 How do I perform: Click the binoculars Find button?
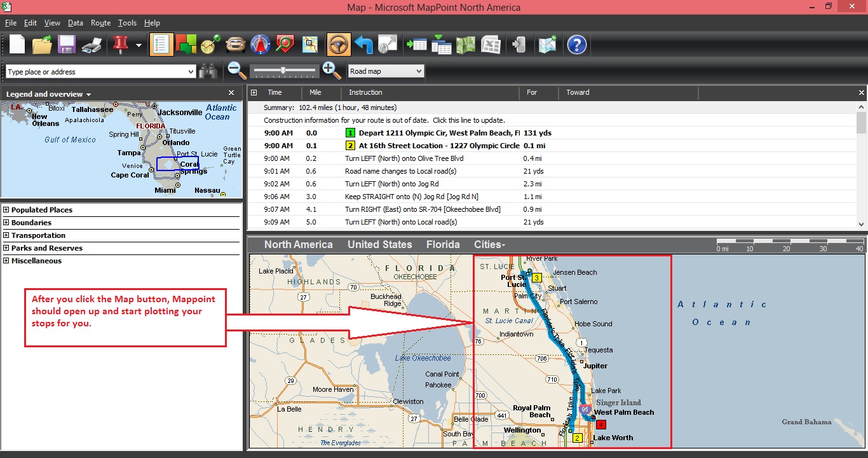(x=208, y=71)
